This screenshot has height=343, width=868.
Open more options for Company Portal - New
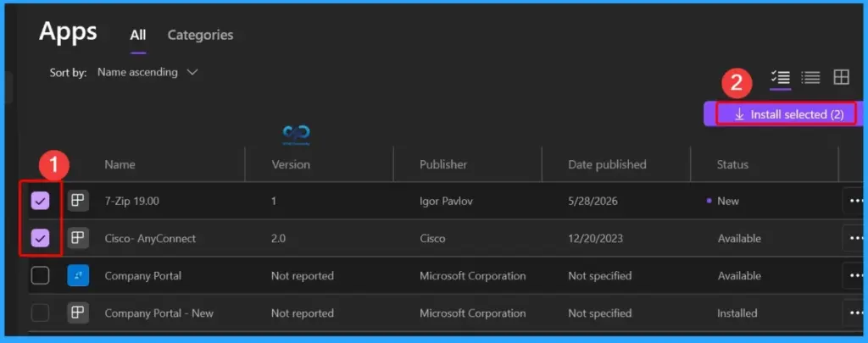pos(855,313)
